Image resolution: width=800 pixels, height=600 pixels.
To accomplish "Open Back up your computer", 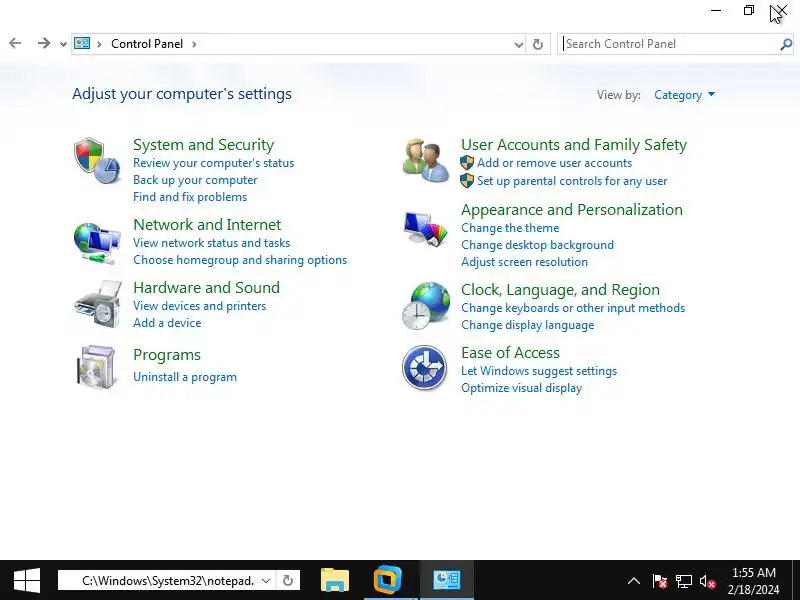I will [x=195, y=180].
